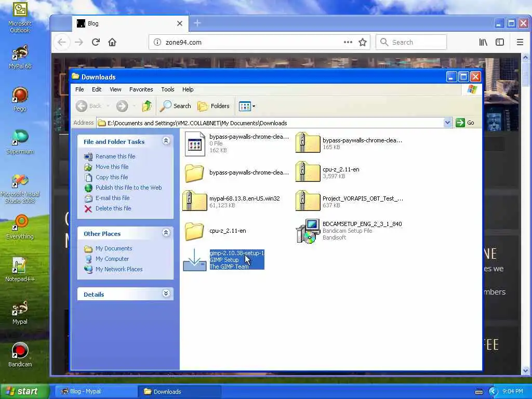Click the browser Back arrow

(62, 42)
